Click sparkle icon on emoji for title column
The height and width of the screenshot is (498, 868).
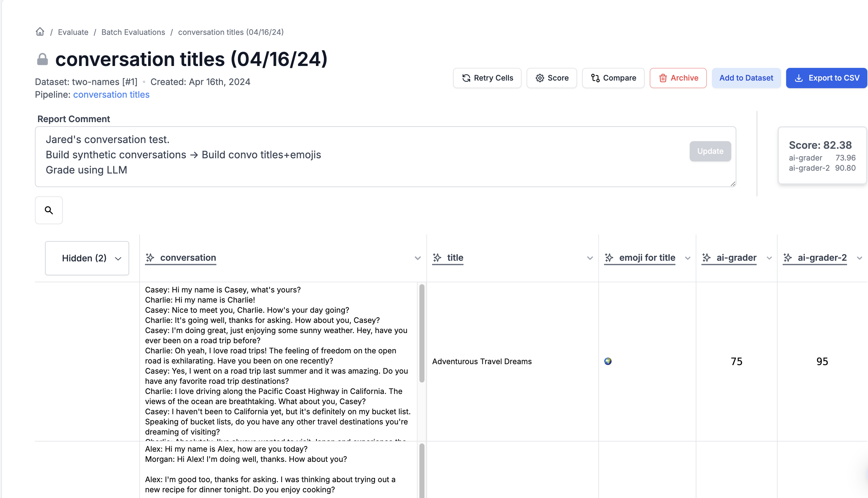[x=609, y=258]
